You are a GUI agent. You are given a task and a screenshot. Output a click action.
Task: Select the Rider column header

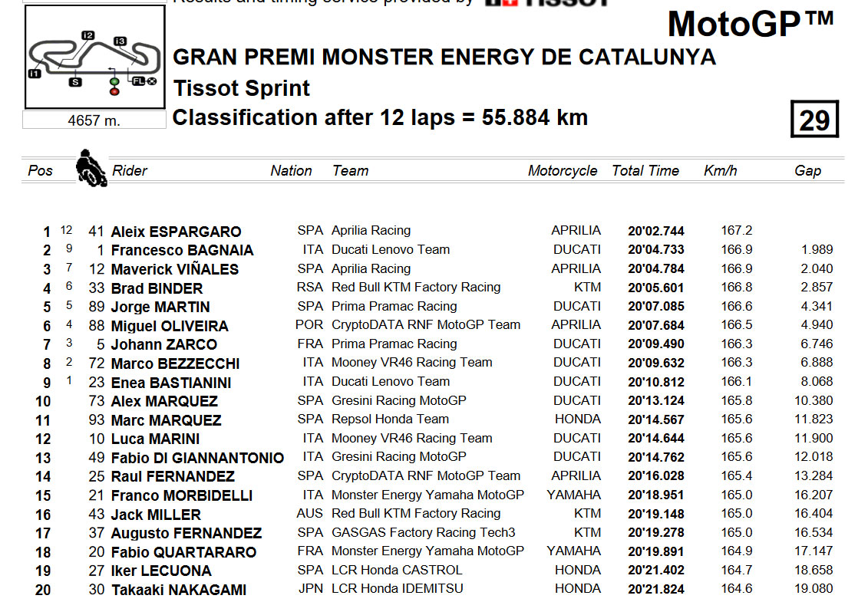click(130, 170)
